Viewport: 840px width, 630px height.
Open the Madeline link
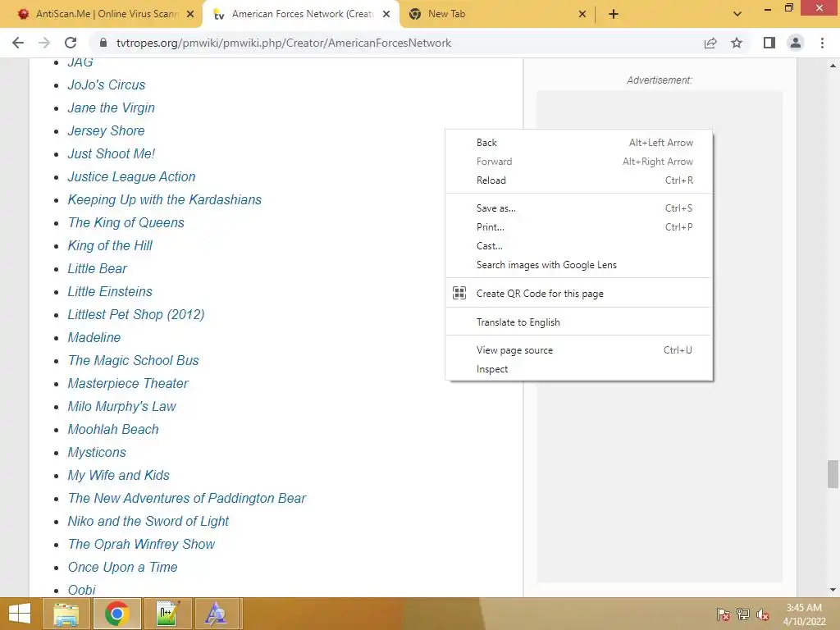pyautogui.click(x=94, y=337)
